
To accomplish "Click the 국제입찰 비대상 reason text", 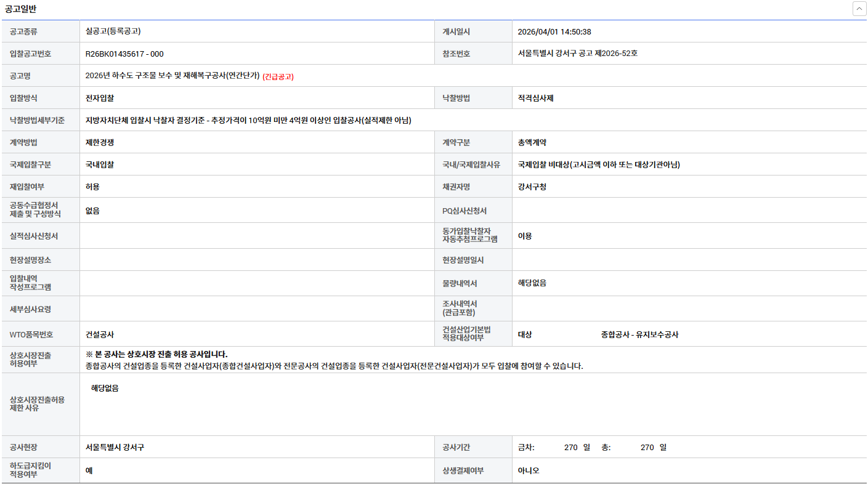I will [598, 164].
